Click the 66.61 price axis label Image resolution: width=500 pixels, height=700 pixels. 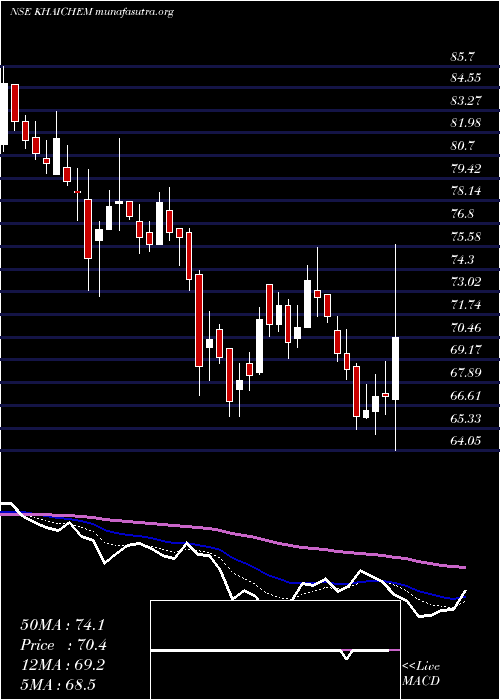pos(466,396)
